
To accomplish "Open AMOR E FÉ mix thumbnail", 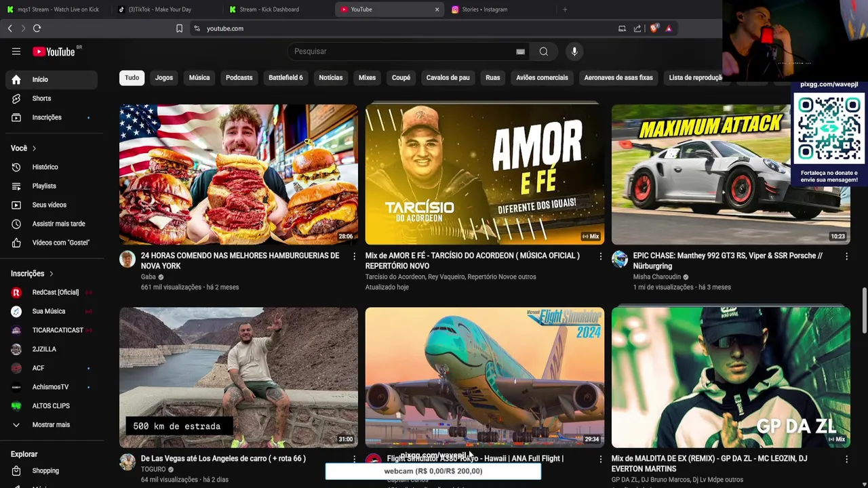I will point(485,174).
